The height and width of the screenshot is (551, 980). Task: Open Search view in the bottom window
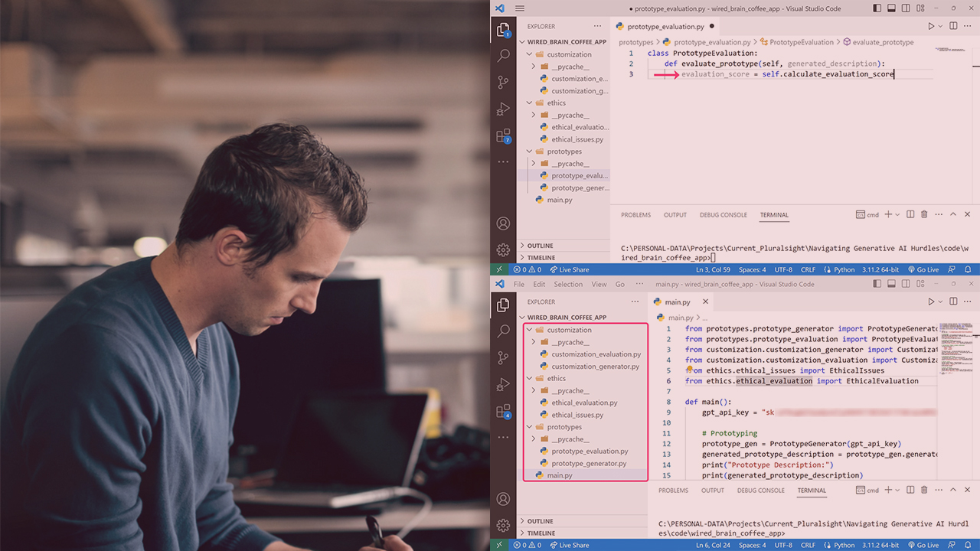(x=503, y=331)
